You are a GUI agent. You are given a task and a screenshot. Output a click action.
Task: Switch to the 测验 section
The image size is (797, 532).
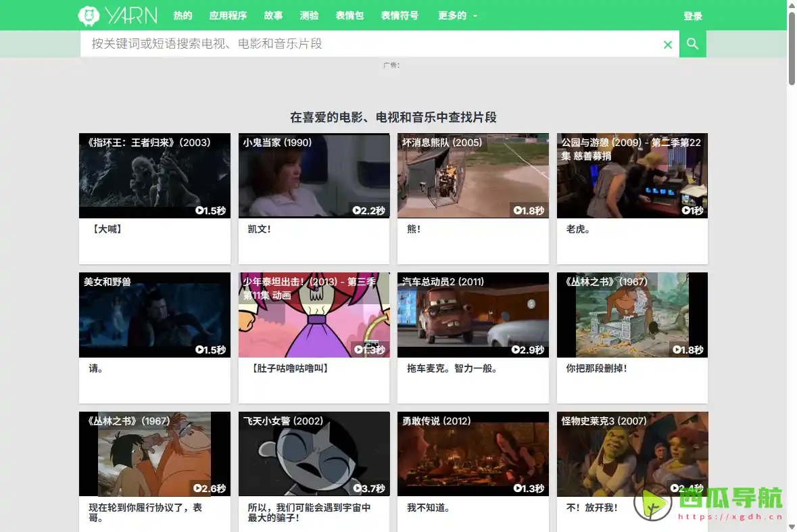pos(309,15)
